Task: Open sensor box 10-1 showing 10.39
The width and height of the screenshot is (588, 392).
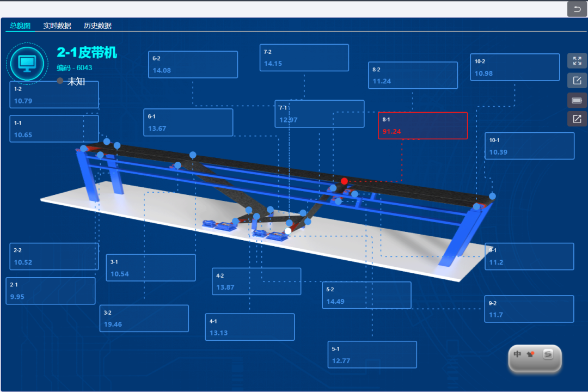Action: [x=530, y=146]
